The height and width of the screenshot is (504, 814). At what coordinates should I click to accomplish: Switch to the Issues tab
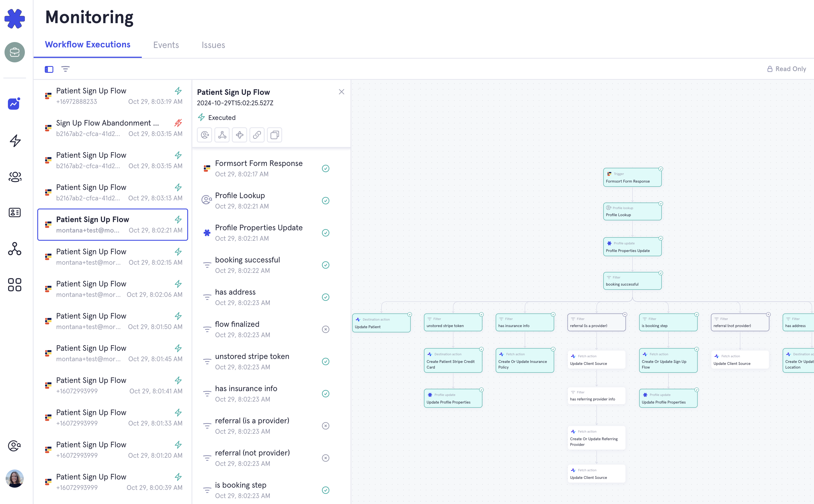click(213, 45)
